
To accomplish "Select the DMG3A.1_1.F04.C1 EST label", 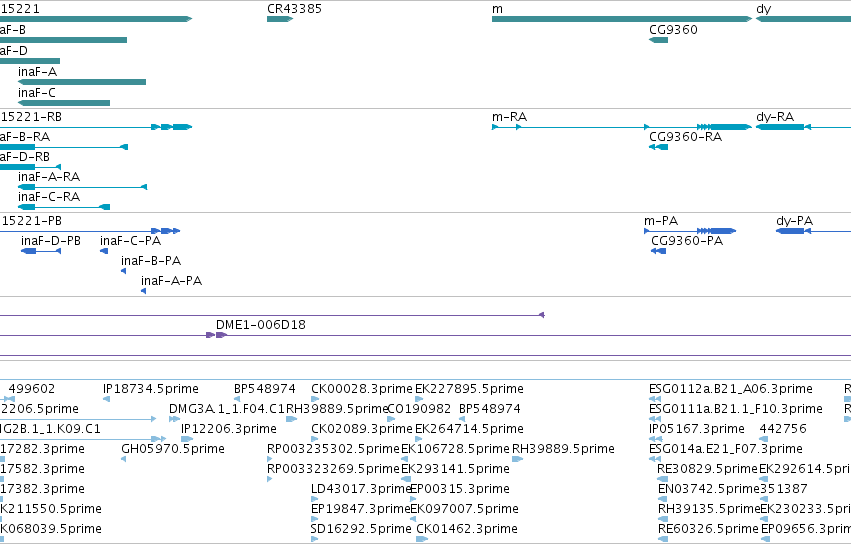I will click(x=227, y=409).
